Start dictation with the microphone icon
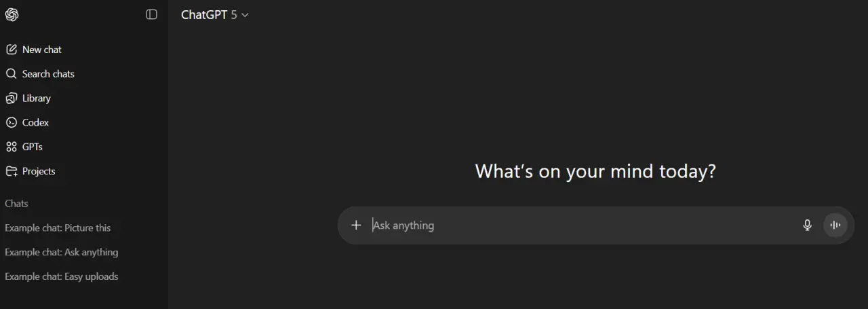 click(x=807, y=225)
